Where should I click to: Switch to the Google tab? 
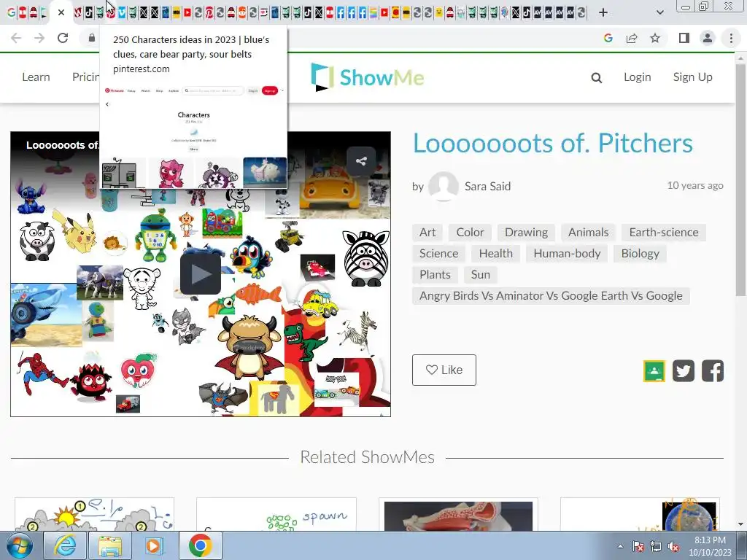[x=11, y=12]
